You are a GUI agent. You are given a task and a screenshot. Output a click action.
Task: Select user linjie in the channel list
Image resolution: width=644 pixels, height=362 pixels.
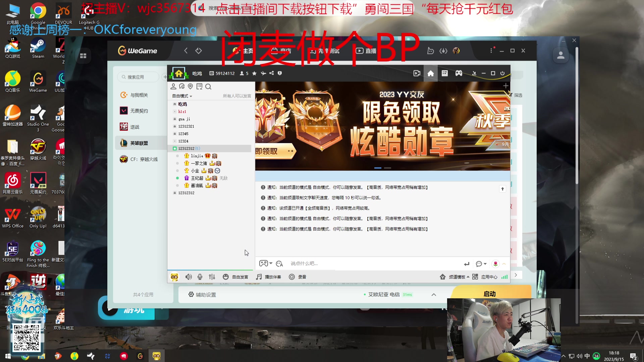[x=197, y=156]
